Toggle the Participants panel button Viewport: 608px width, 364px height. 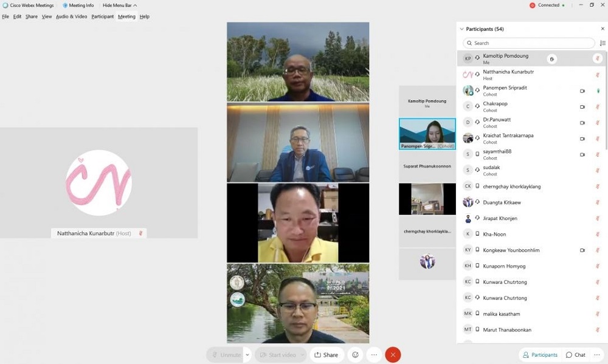540,355
